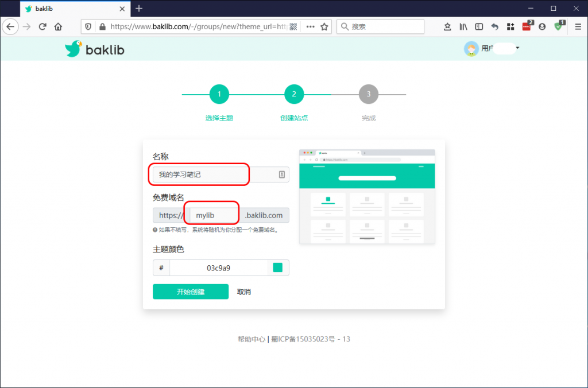The image size is (588, 388).
Task: Click the teal theme color swatch
Action: pyautogui.click(x=278, y=267)
